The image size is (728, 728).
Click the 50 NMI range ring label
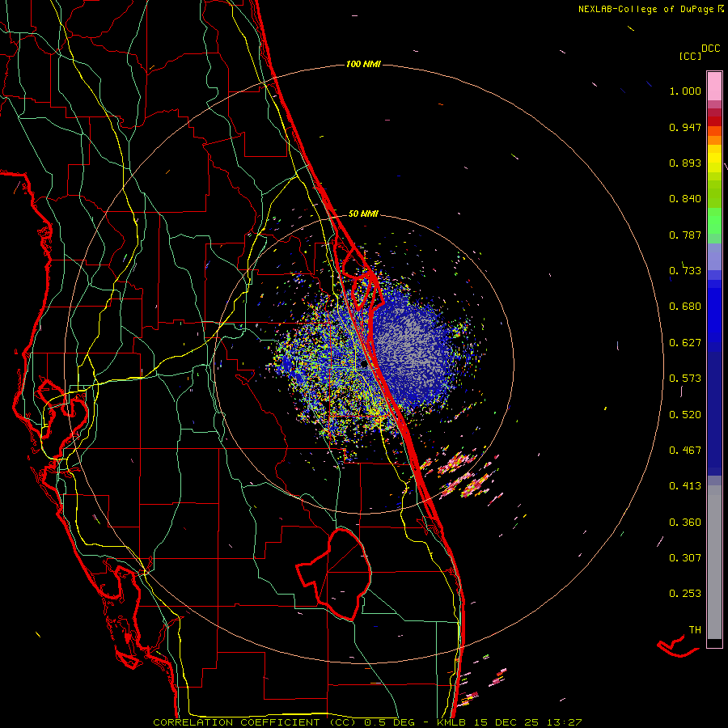point(363,214)
